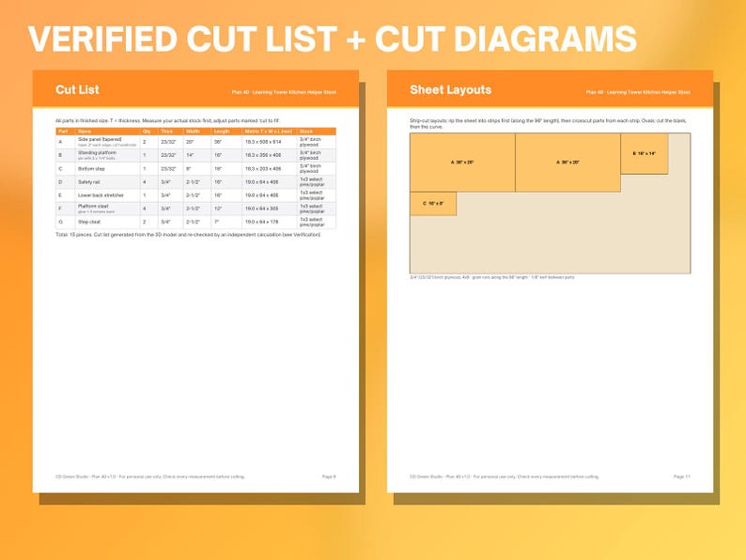Click the Cut List page footer note
Image resolution: width=746 pixels, height=560 pixels.
[150, 476]
